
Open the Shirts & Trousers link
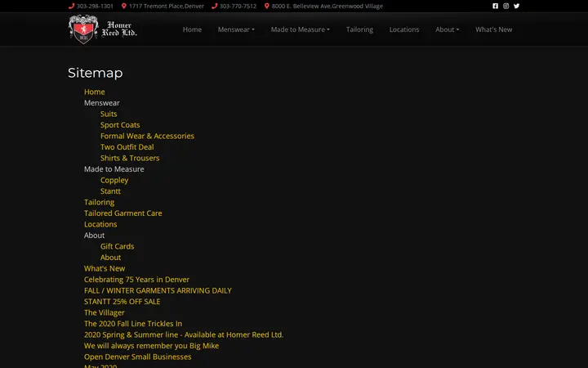click(130, 158)
